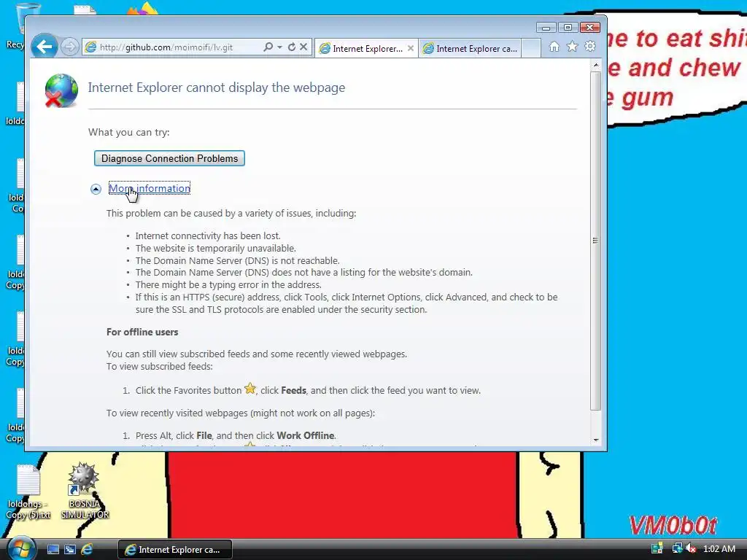Screen dimensions: 747x560
Task: Click Show Desktop quick launch icon
Action: (x=53, y=550)
